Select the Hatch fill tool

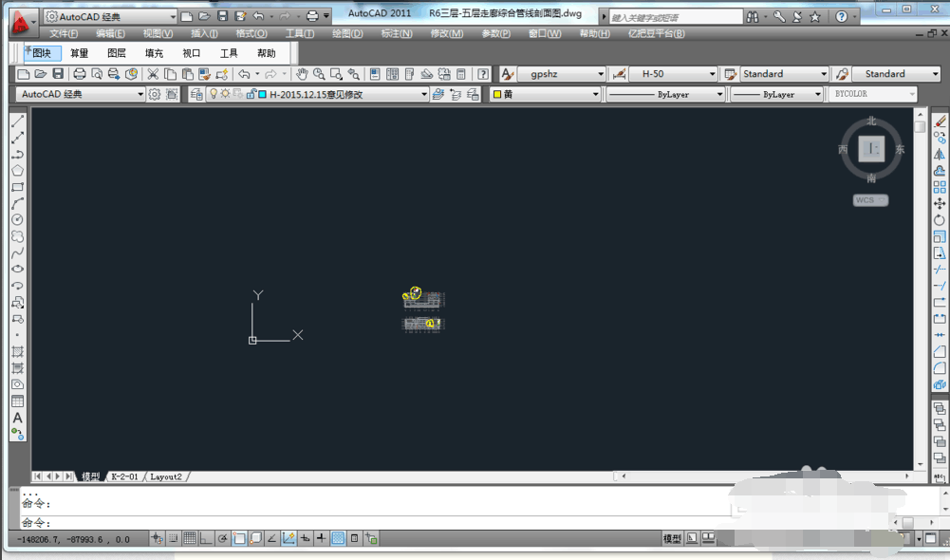(x=18, y=351)
